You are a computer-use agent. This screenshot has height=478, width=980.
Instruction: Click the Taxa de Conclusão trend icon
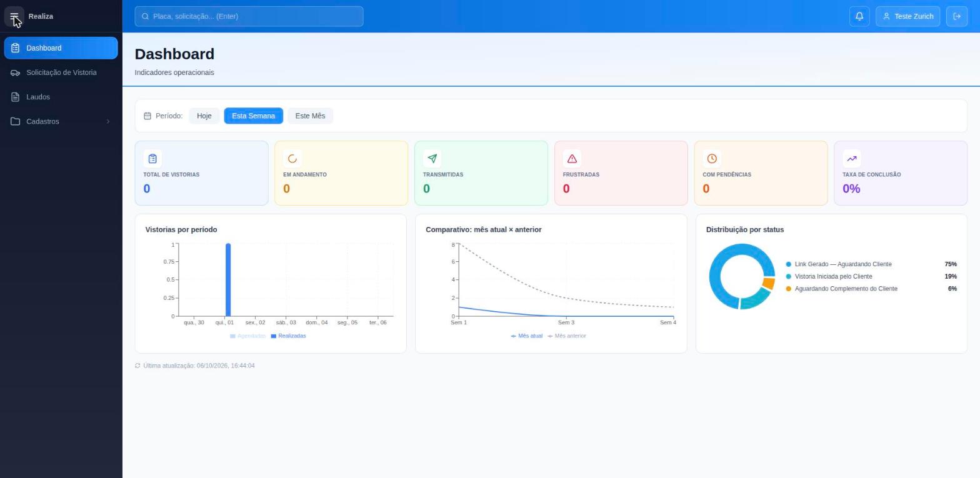pyautogui.click(x=852, y=159)
